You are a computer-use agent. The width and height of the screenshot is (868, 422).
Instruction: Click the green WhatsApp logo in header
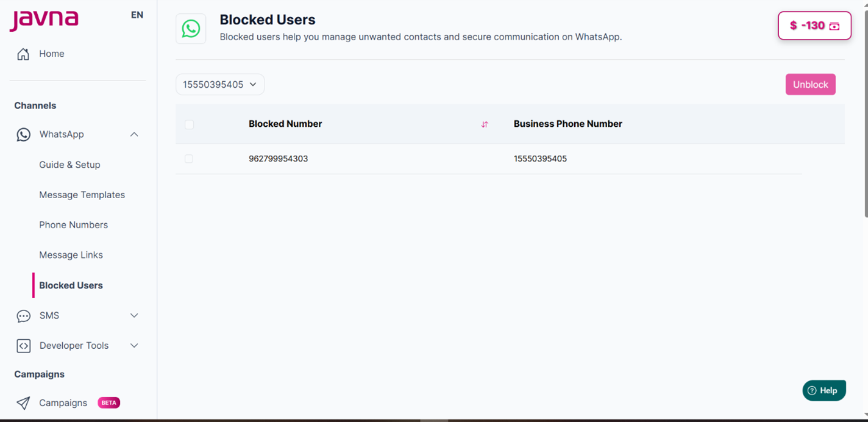191,29
